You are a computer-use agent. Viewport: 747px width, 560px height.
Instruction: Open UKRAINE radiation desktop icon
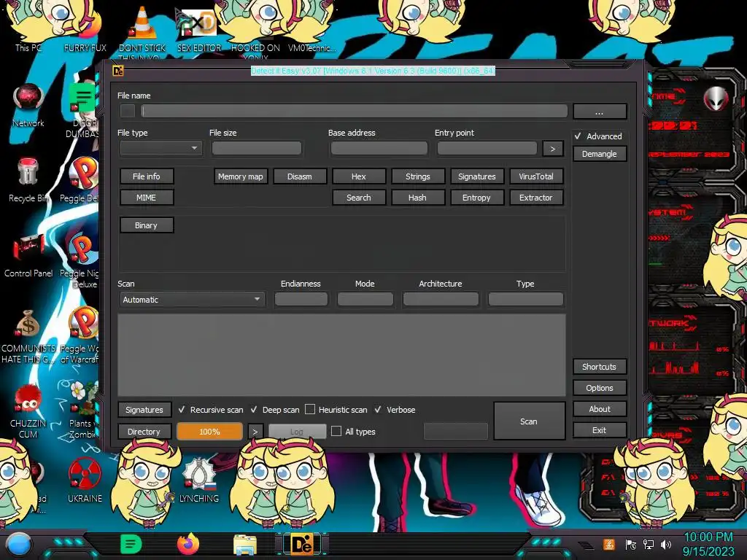[x=85, y=481]
